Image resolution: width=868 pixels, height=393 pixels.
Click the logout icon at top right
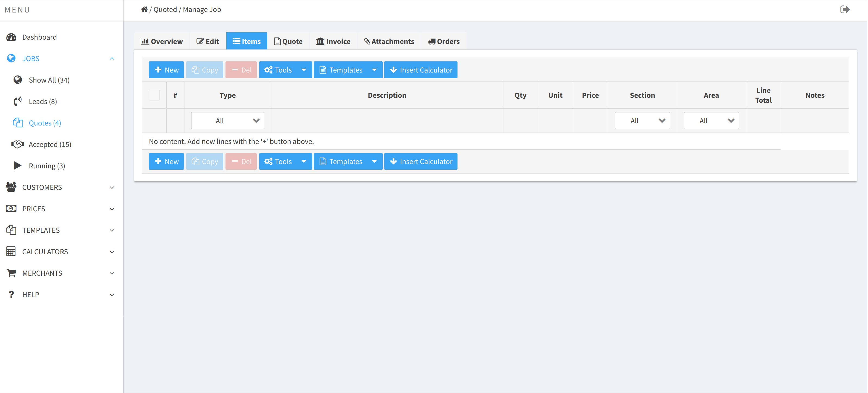point(845,10)
